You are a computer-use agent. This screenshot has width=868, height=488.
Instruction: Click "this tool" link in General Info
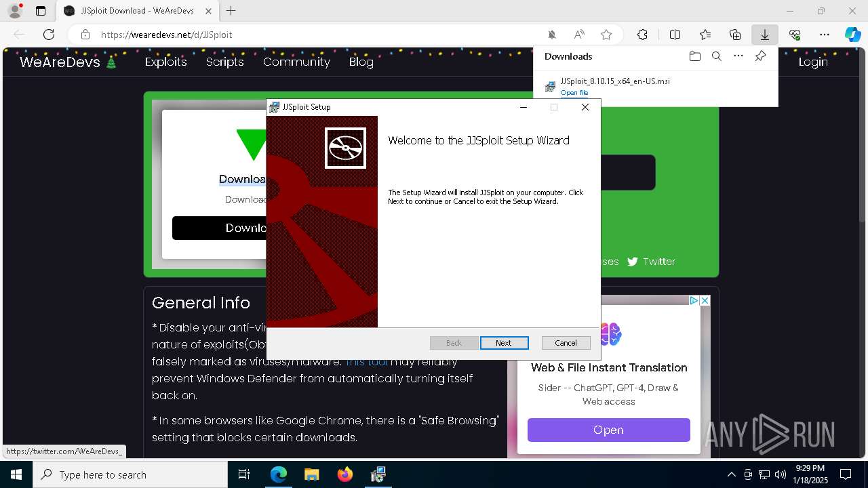[367, 361]
